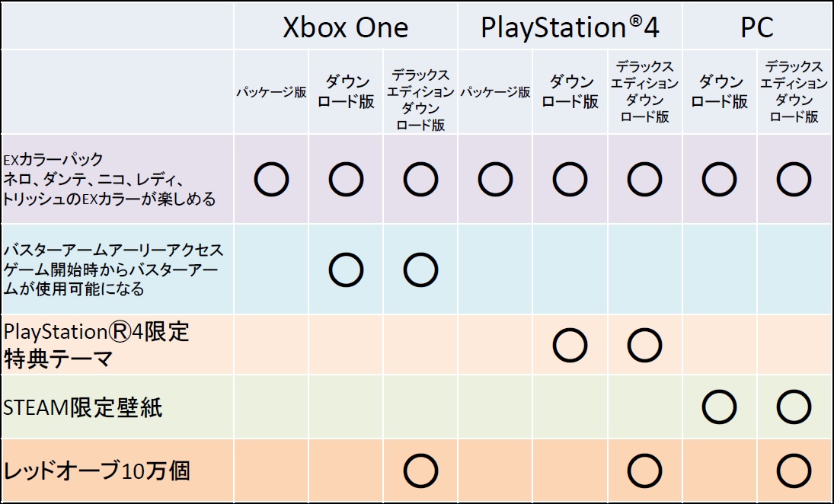Click the レッドオーブ circle under PlayStation 4 Deluxe Edition
Image resolution: width=834 pixels, height=504 pixels.
click(644, 471)
